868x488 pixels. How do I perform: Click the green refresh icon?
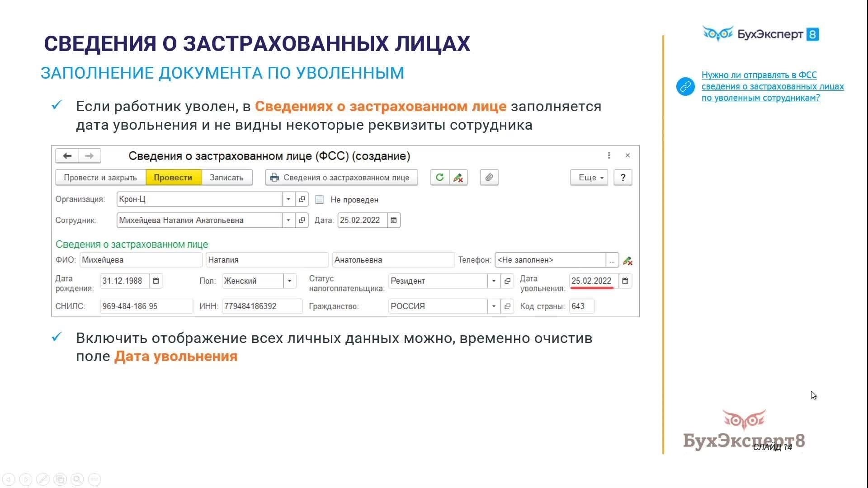[439, 178]
